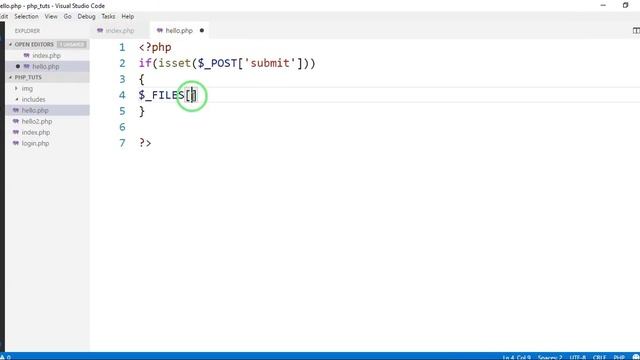Click the unsaved dot beside hello.php in Open Editors
Screen dimensions: 640x360
18,67
